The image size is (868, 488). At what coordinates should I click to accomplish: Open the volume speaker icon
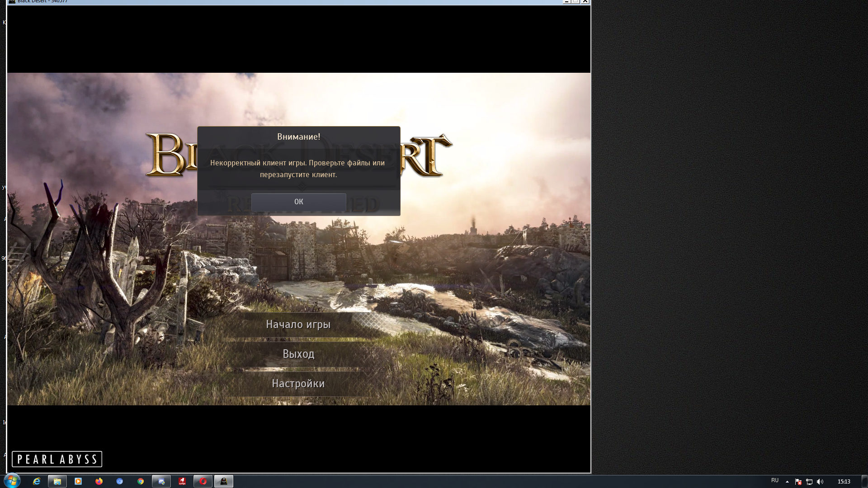(820, 482)
